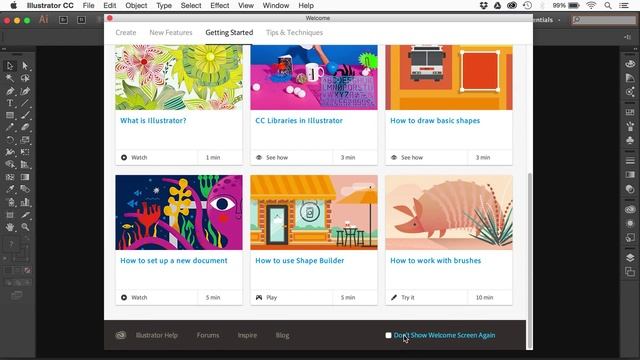Open How to set up a new document link
The height and width of the screenshot is (360, 640).
174,260
